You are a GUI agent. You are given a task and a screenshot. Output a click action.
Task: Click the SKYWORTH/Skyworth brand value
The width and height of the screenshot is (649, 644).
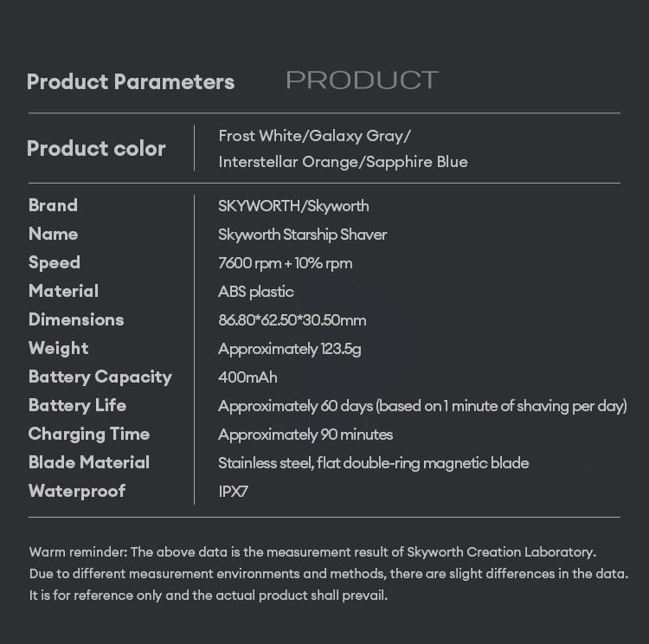pos(293,206)
